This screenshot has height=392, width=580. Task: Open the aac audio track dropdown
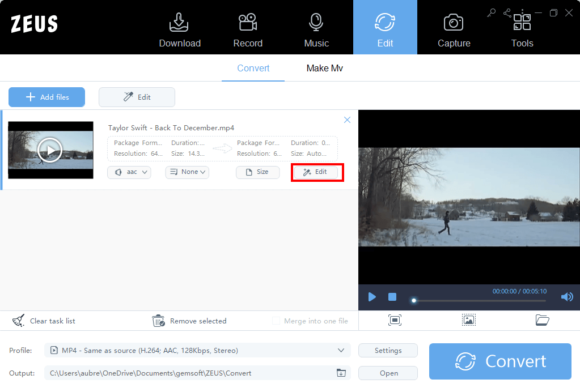coord(129,172)
